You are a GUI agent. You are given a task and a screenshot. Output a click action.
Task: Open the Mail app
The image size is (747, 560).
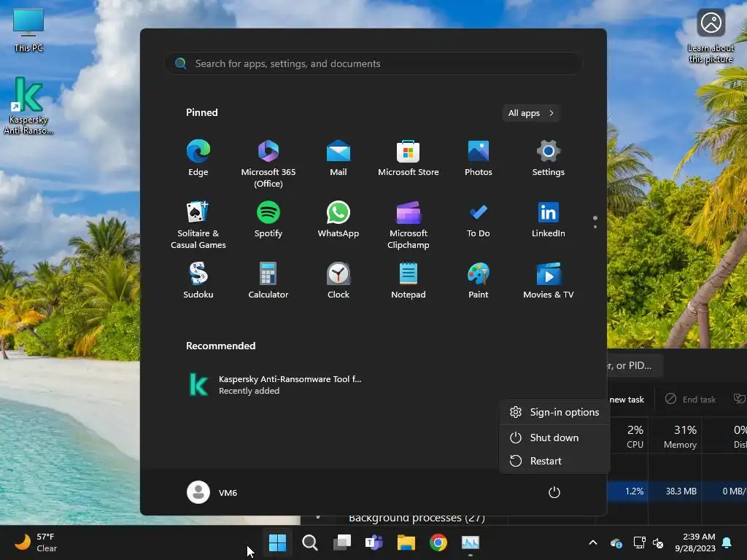point(338,158)
